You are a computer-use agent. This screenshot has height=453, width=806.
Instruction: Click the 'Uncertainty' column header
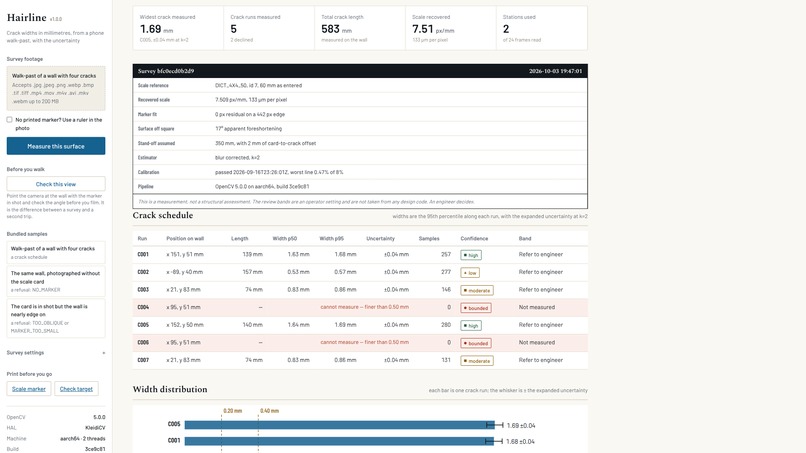point(380,239)
